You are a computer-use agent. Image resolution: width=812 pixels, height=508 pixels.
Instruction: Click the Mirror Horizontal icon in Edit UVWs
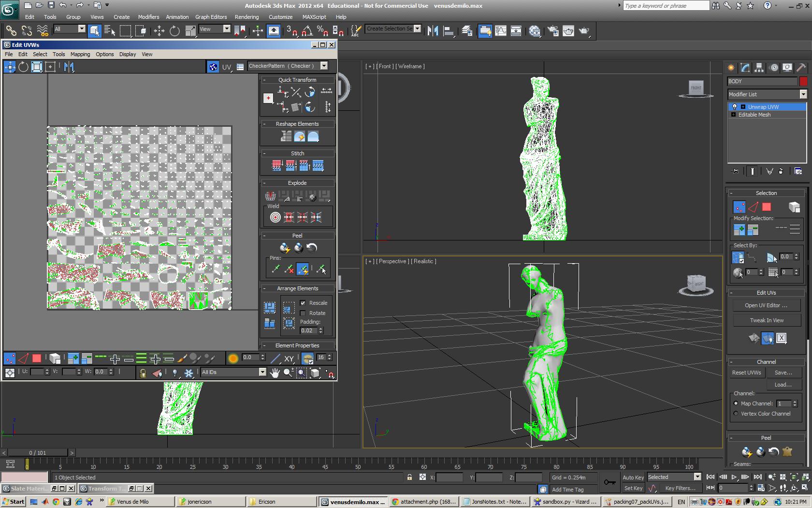pos(69,67)
